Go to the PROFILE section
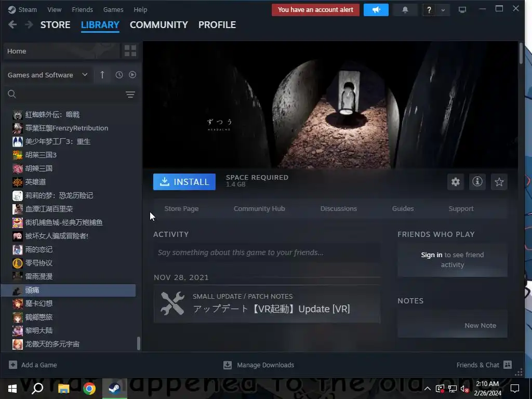The image size is (532, 399). pyautogui.click(x=217, y=25)
